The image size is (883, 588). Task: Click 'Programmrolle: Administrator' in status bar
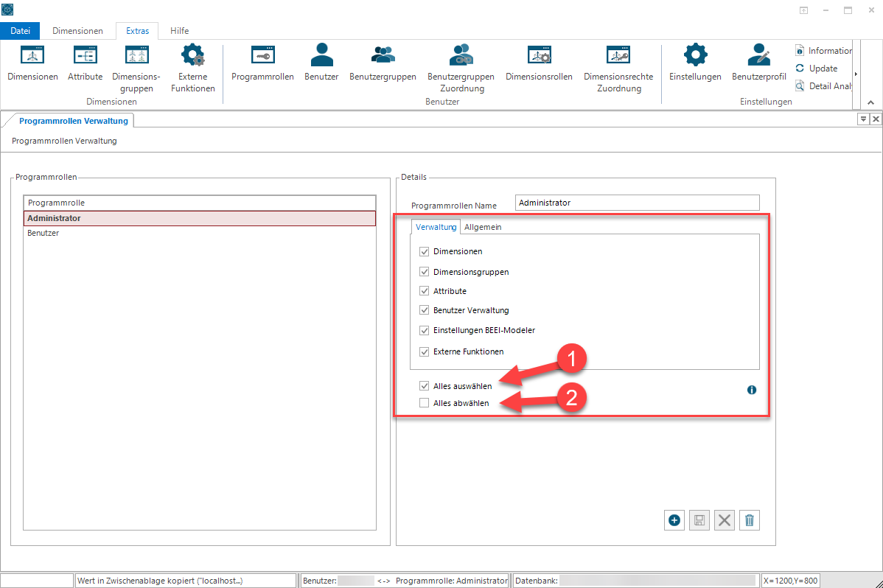click(x=452, y=581)
